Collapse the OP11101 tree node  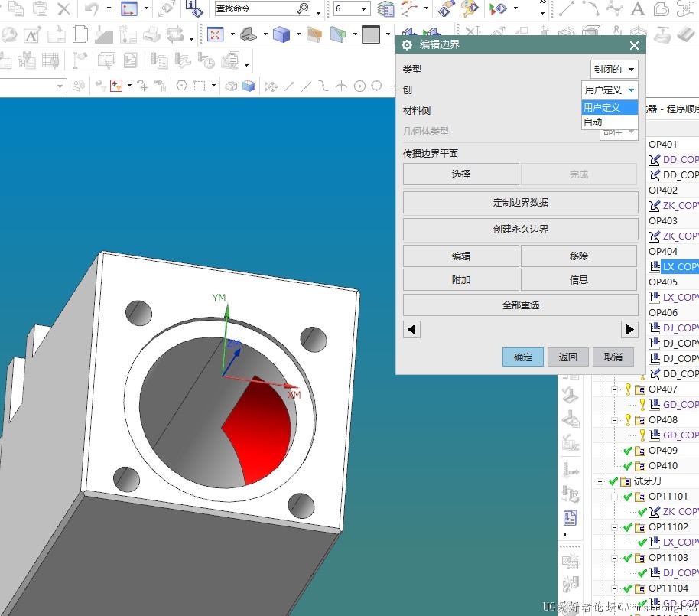pyautogui.click(x=614, y=497)
